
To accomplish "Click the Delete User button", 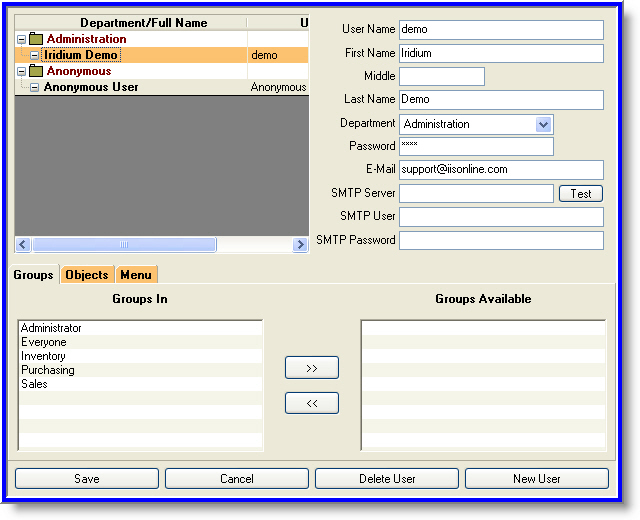I will pyautogui.click(x=386, y=479).
